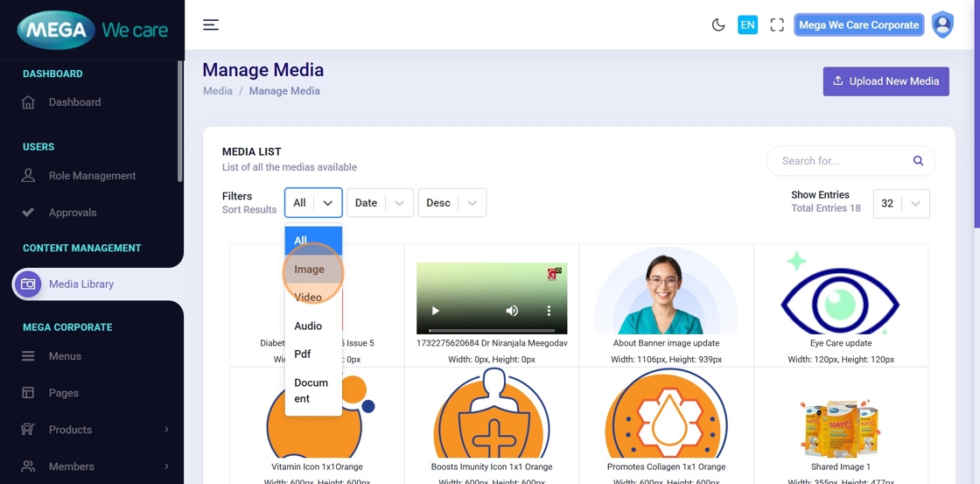Open the Dashboard from the sidebar
980x484 pixels.
click(x=74, y=102)
